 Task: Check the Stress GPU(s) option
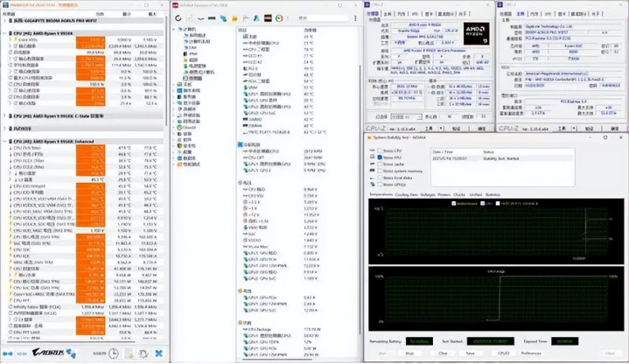point(379,185)
